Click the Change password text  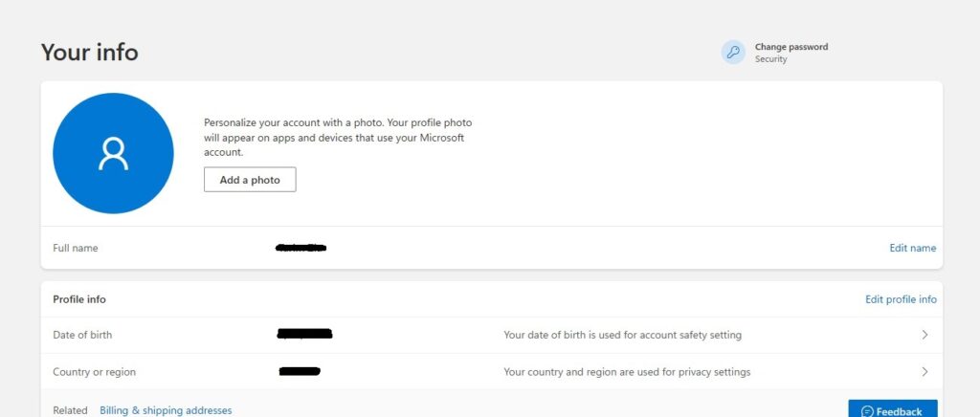791,47
